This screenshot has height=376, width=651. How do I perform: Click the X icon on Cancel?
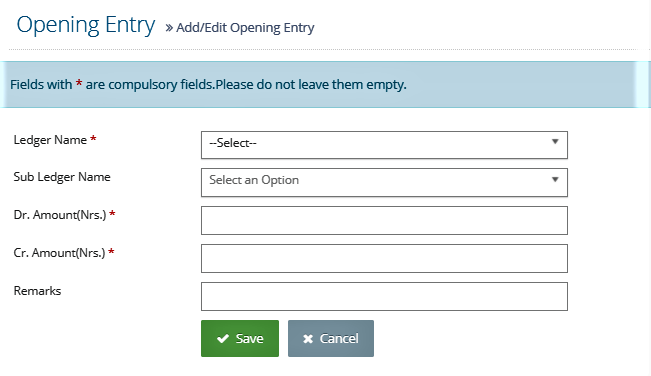pyautogui.click(x=308, y=339)
